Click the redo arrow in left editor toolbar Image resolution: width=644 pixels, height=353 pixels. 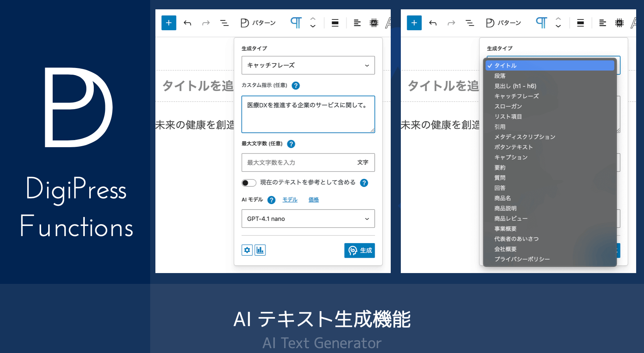[206, 23]
